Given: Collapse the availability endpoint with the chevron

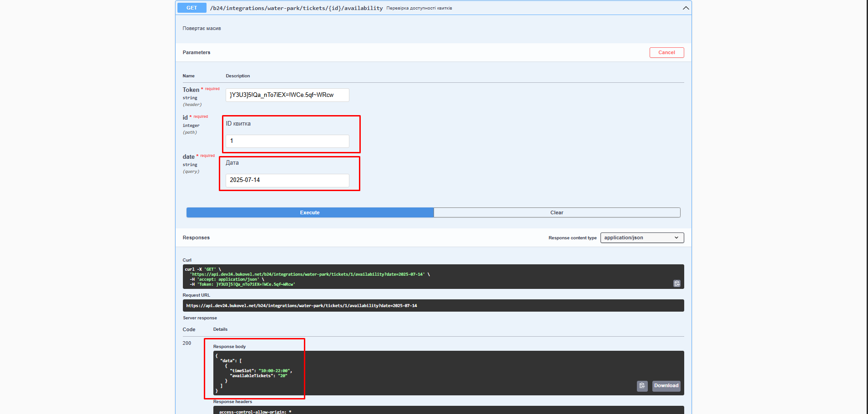Looking at the screenshot, I should coord(686,8).
